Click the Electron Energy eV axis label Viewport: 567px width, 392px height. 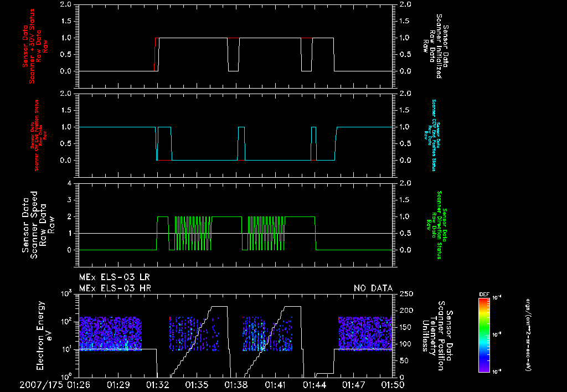point(44,336)
